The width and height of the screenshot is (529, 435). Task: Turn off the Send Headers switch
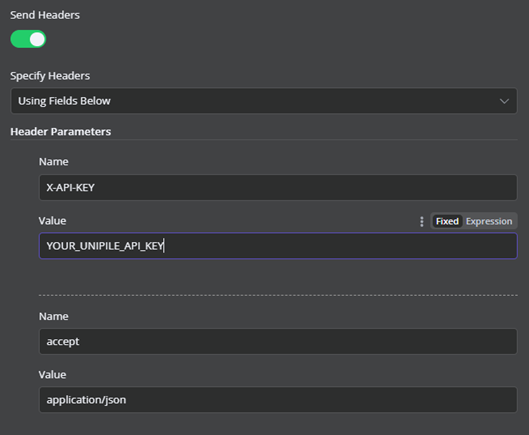point(28,39)
